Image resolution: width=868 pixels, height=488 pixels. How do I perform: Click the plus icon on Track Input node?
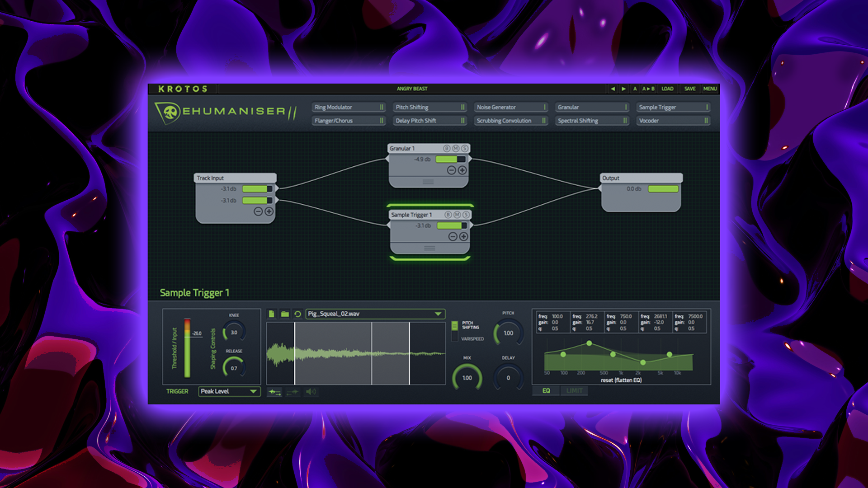(x=269, y=211)
